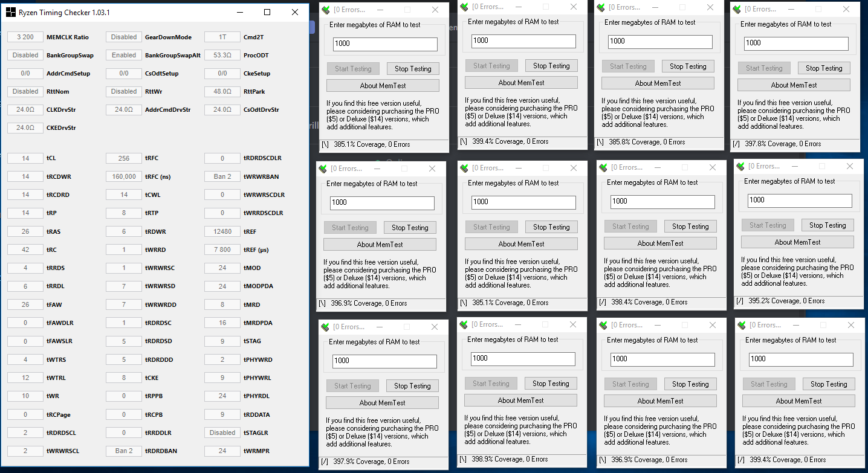Click '395.2% Coverage, 0 Errors' status text
868x473 pixels.
786,300
